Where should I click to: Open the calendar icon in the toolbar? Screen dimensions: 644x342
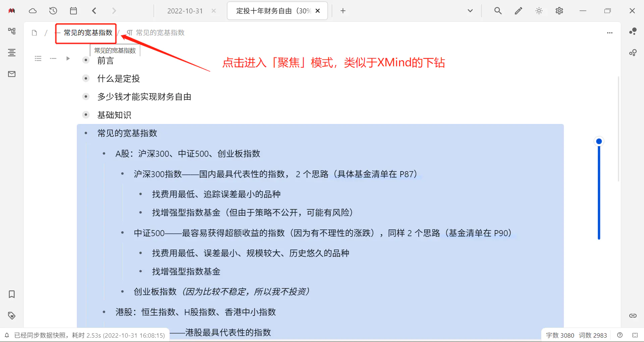coord(73,10)
